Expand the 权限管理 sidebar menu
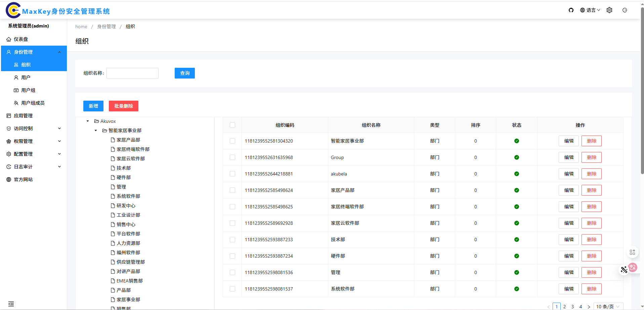Screen dimensions: 644x310 [34, 141]
